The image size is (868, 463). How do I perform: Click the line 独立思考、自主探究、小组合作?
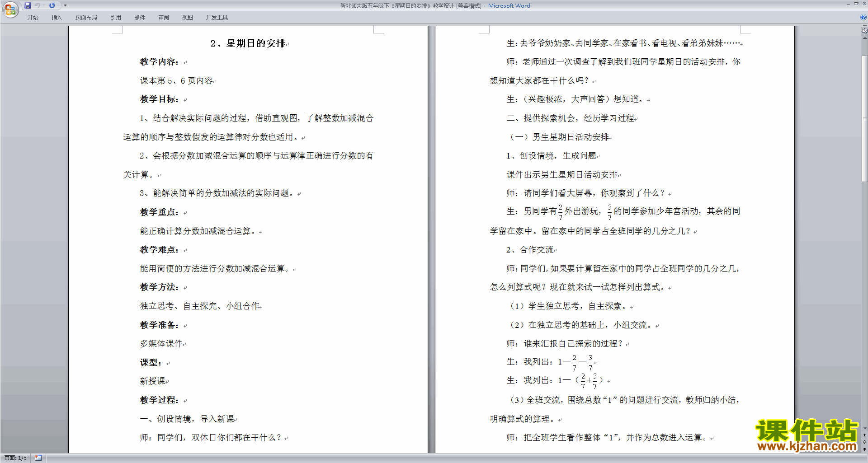(x=200, y=306)
